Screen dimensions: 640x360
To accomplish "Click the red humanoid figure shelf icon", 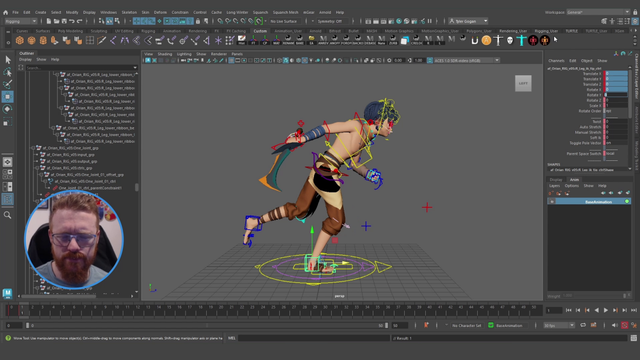I will [x=533, y=40].
